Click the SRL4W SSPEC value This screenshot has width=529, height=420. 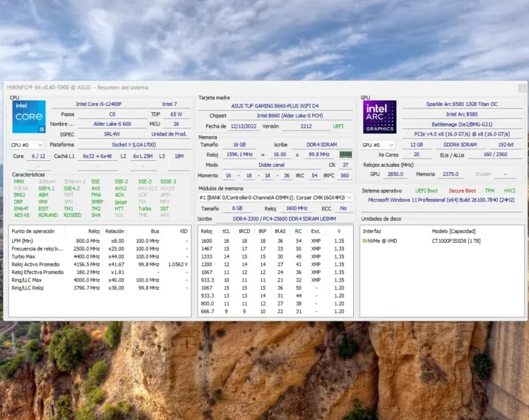pyautogui.click(x=112, y=134)
